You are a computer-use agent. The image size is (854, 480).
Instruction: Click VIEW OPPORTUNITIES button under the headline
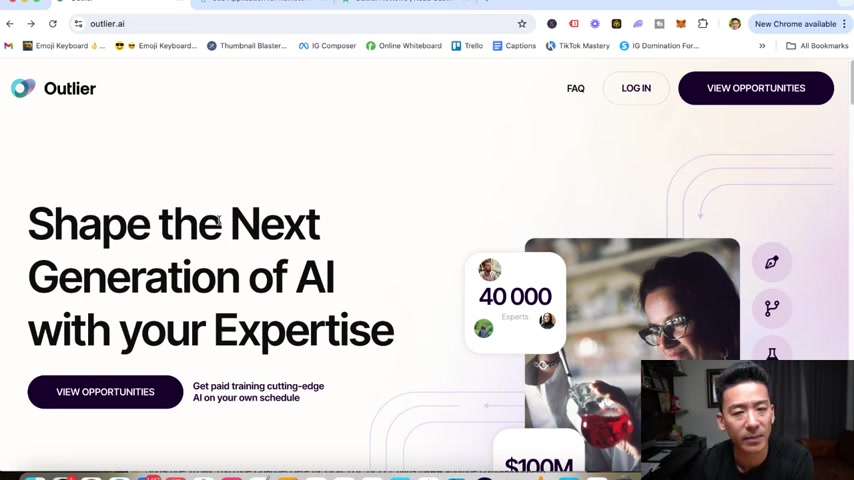pos(105,392)
